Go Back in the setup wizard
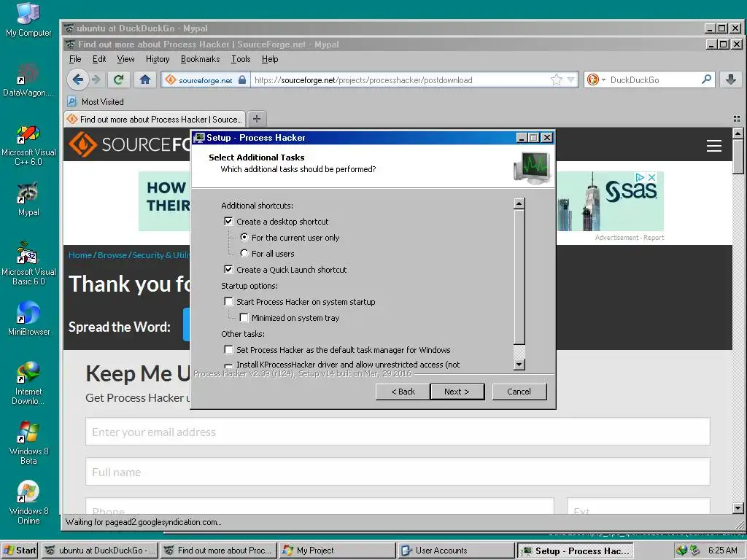 [403, 392]
